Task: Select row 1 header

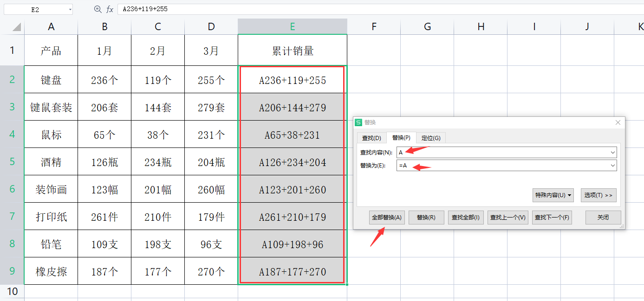Action: coord(12,50)
